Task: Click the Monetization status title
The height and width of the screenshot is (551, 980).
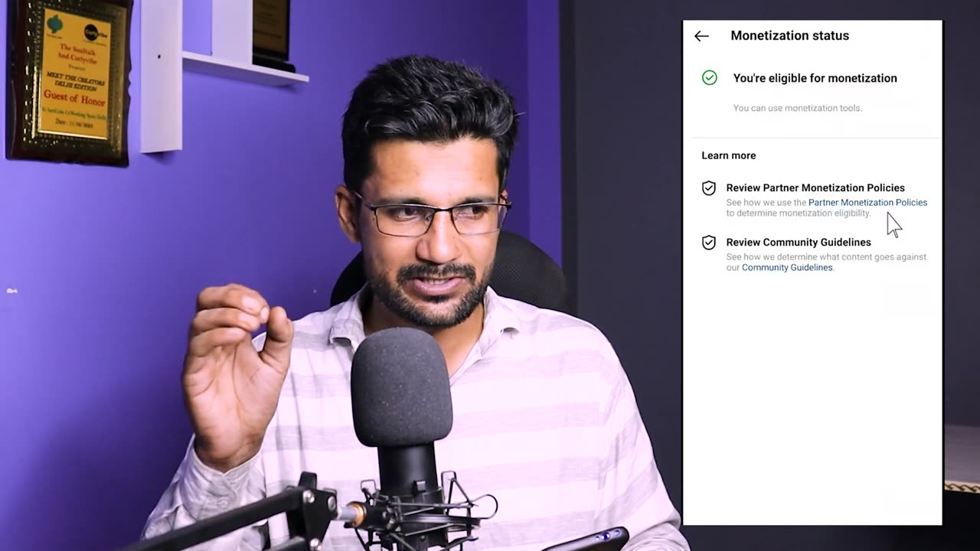Action: [x=789, y=35]
